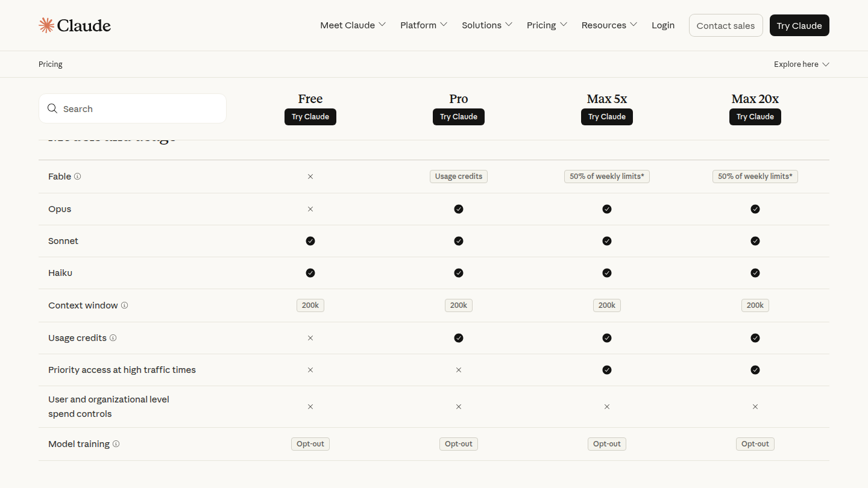Screen dimensions: 868x488
Task: Click the Opt-out badge under Max 20x
Action: click(755, 444)
